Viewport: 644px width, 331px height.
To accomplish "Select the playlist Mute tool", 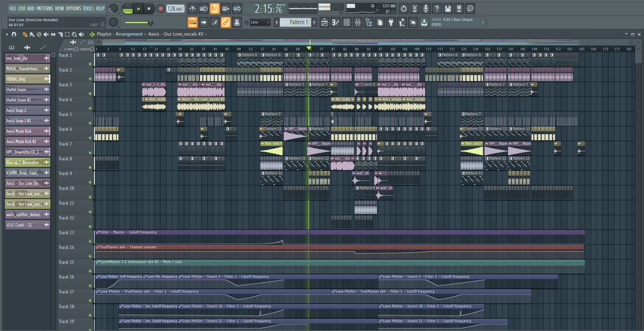I will click(46, 35).
